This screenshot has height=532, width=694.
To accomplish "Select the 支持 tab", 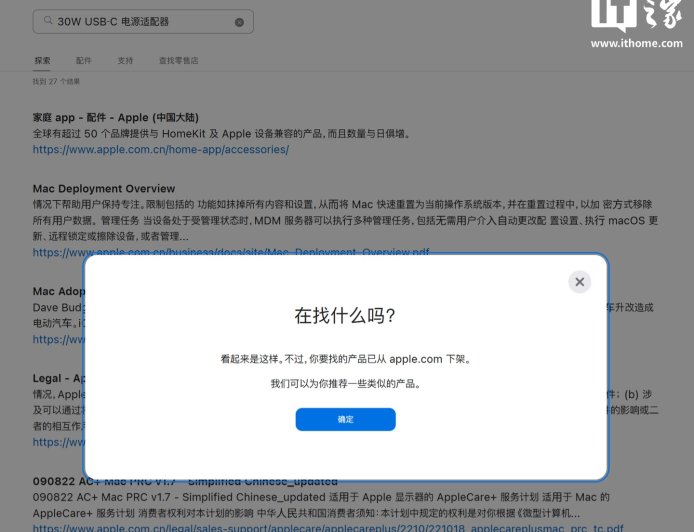I will 125,61.
